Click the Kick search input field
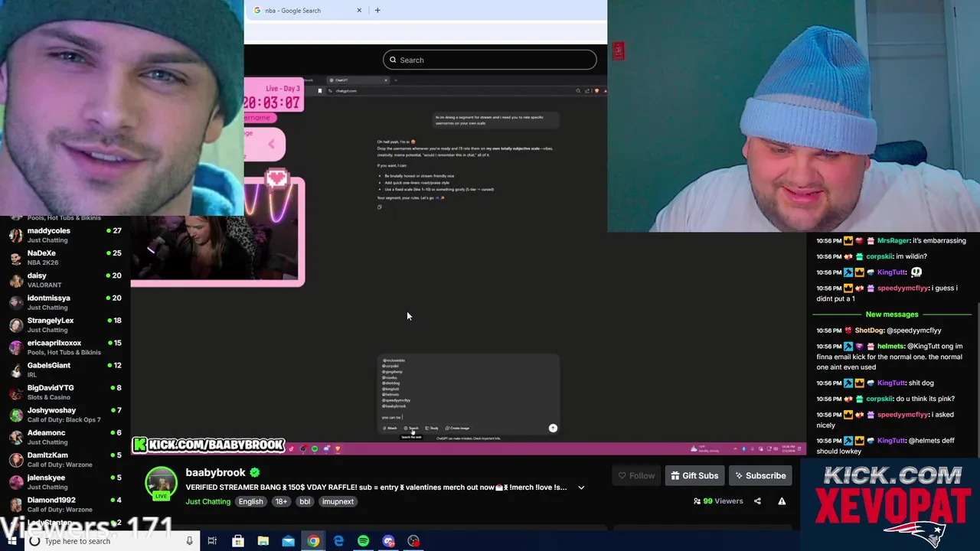The width and height of the screenshot is (980, 551). pyautogui.click(x=490, y=60)
